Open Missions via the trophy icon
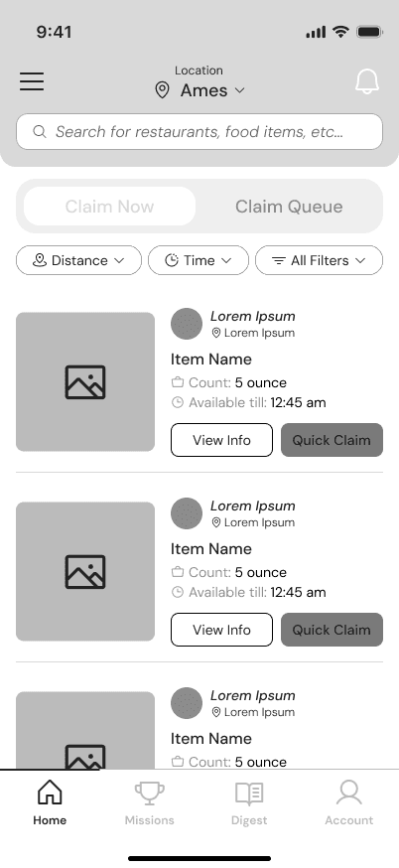The width and height of the screenshot is (399, 868). (x=150, y=793)
